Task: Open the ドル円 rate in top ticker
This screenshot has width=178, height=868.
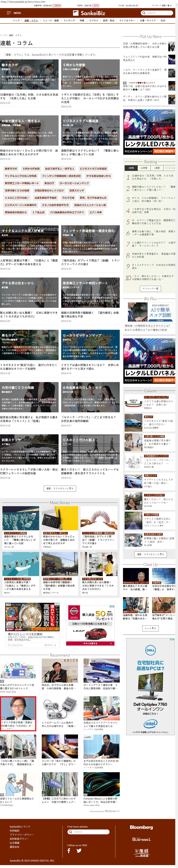Action: pyautogui.click(x=128, y=6)
